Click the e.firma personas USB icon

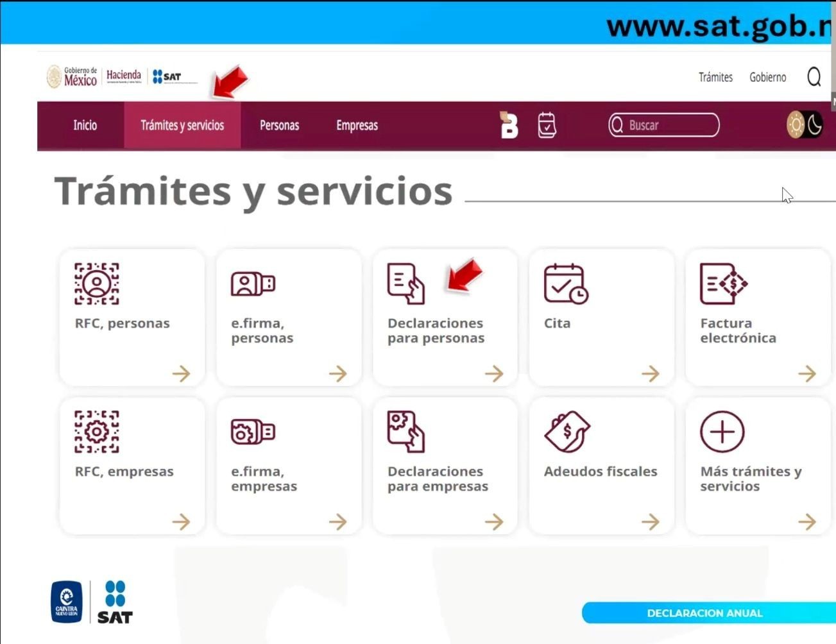pyautogui.click(x=253, y=284)
